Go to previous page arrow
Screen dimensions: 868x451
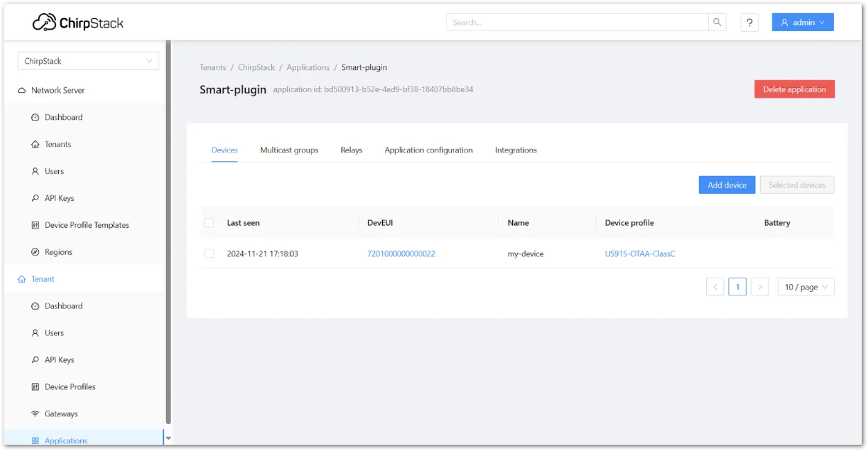click(x=715, y=287)
